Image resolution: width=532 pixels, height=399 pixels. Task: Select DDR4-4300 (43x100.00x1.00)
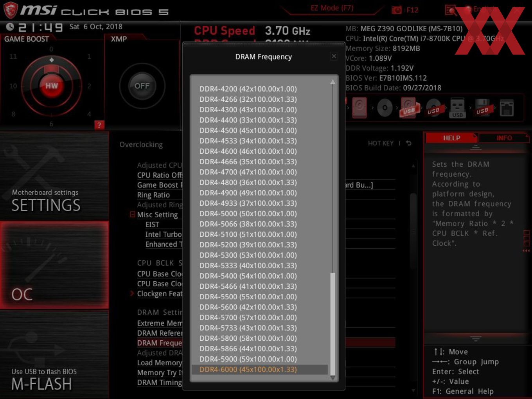click(x=259, y=110)
